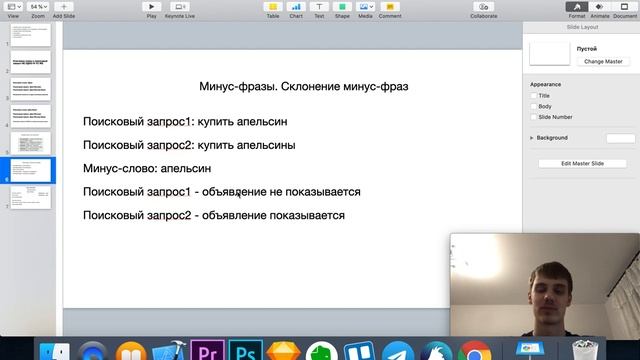
Task: Select slide 1 thumbnail
Action: 31,35
